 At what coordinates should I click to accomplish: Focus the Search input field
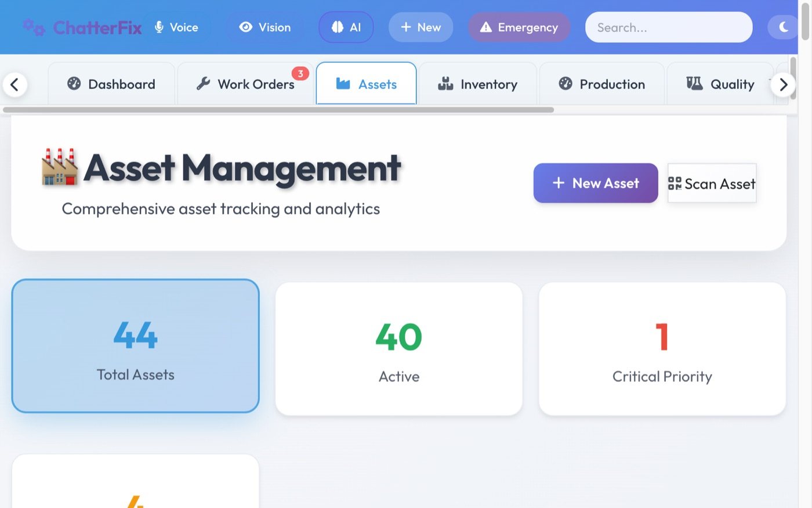click(669, 27)
